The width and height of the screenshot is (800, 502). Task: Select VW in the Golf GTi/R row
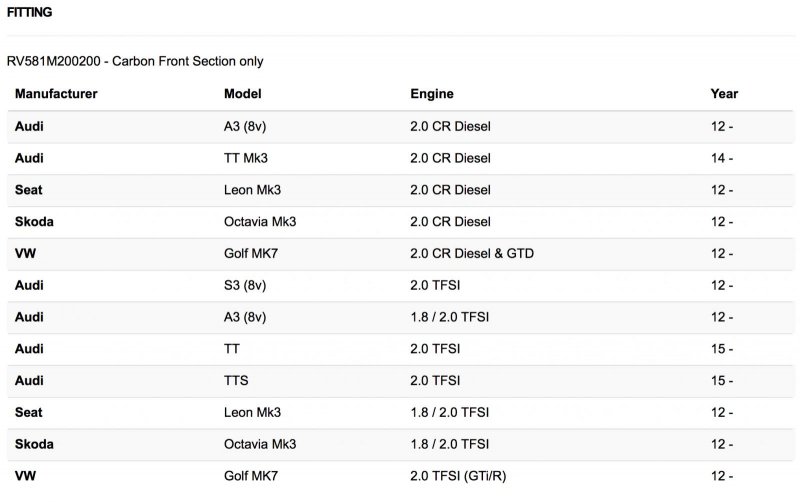(25, 476)
